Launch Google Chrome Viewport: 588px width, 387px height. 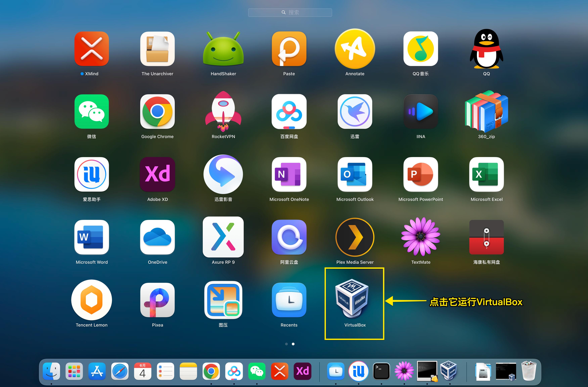157,112
